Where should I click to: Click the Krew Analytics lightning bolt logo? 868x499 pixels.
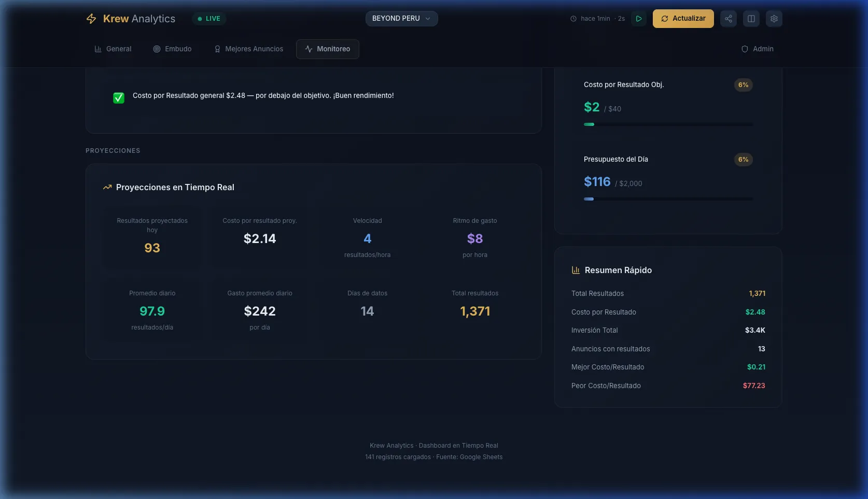tap(91, 19)
